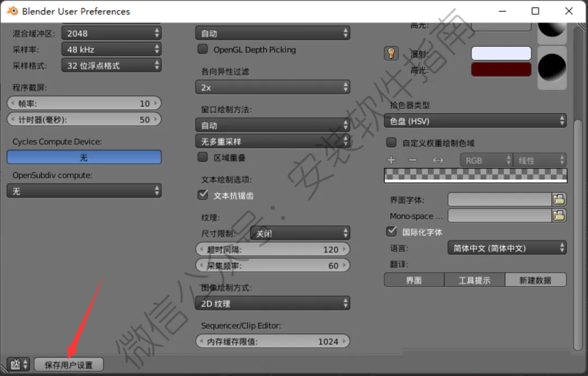Toggle 新建数据 translation button

(536, 280)
